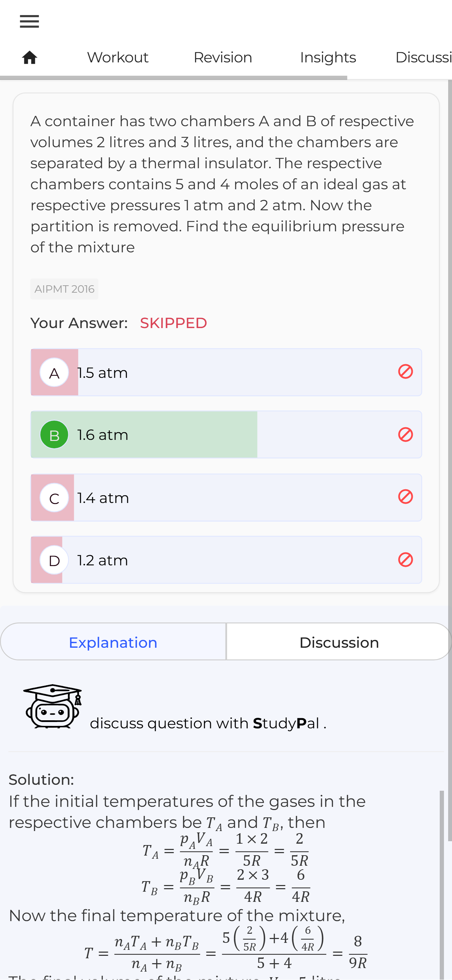Click the prohibit icon on option A
Screen dimensions: 452x980
tap(405, 372)
